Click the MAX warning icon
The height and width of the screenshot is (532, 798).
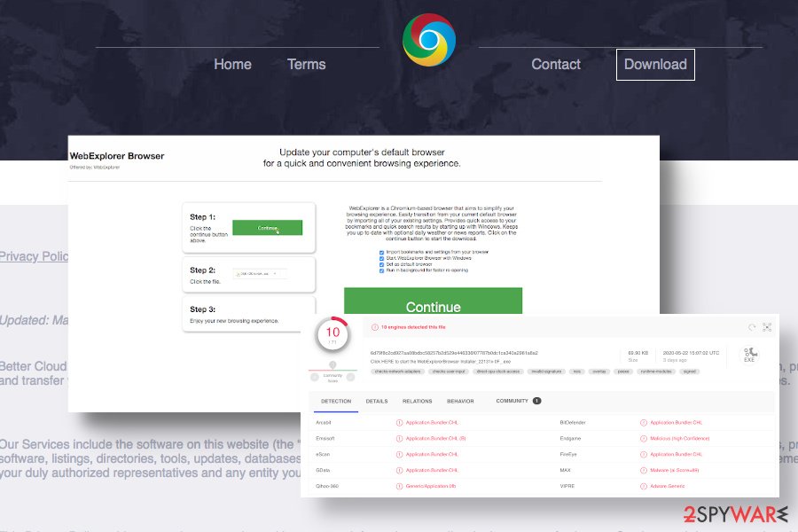tap(644, 471)
